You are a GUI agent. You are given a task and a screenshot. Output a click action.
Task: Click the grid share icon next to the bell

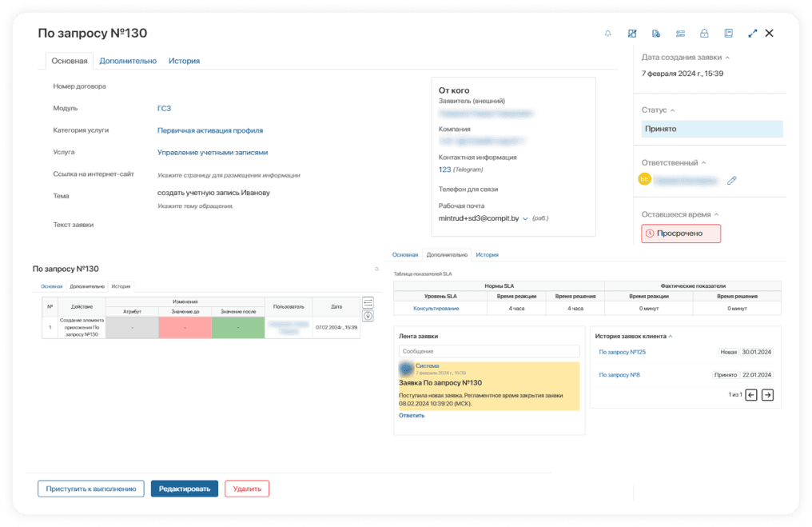(x=632, y=34)
